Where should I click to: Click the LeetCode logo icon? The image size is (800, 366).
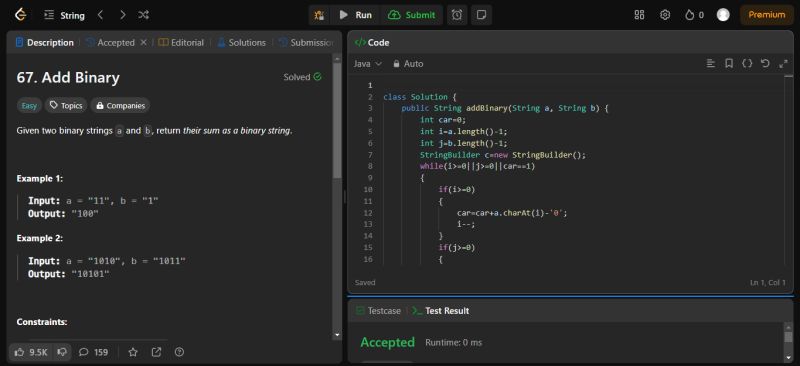tap(20, 15)
